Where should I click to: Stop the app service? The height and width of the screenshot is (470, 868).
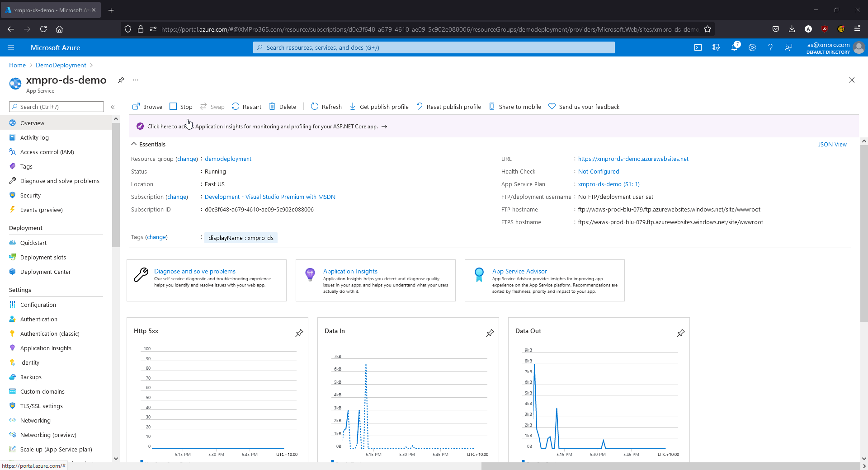181,107
